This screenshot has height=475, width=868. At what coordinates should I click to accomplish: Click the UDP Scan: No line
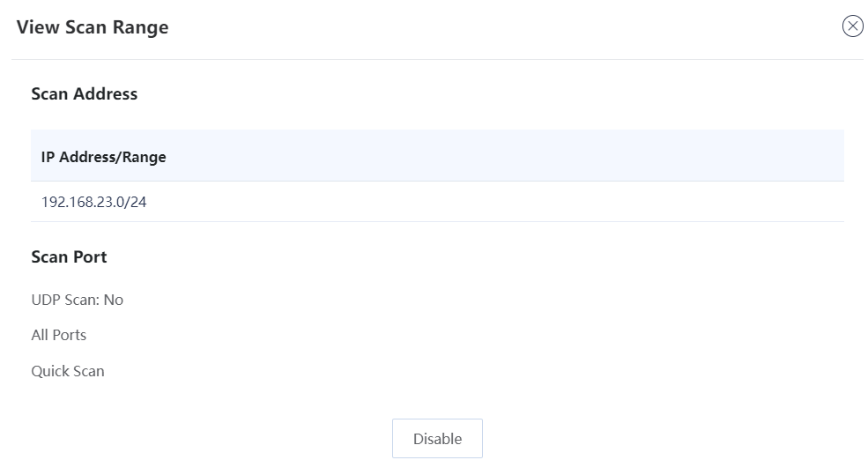pos(77,300)
